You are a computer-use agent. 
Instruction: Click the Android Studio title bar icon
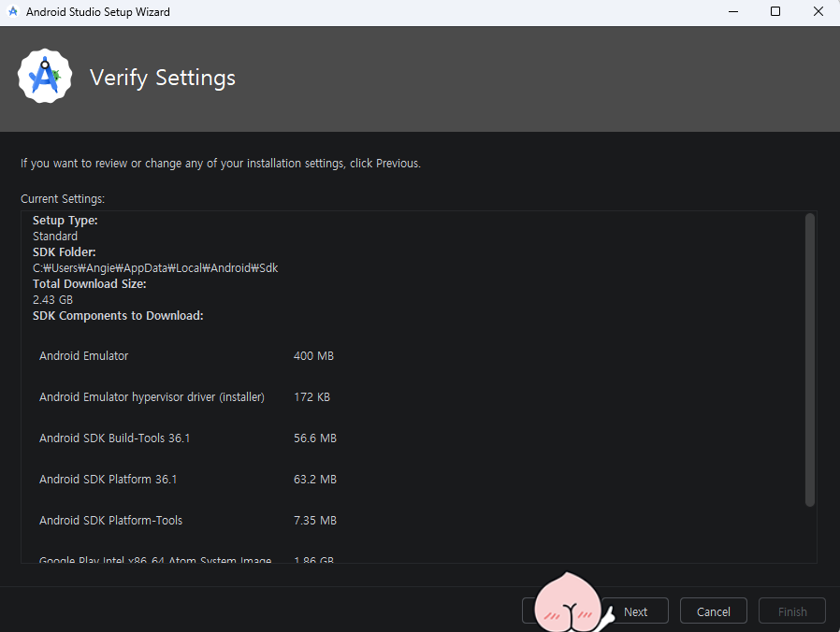[x=13, y=11]
